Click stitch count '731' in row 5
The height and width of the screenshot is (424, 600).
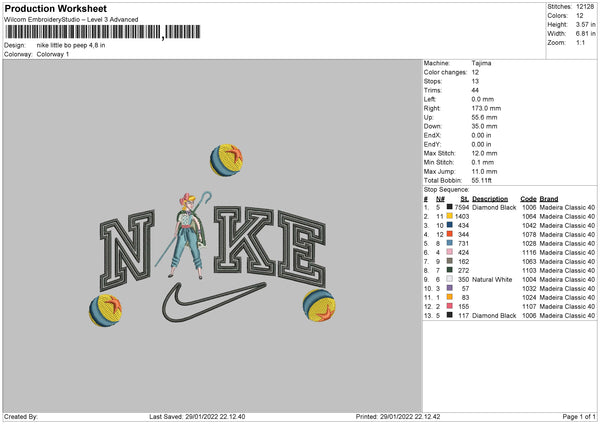(x=463, y=243)
